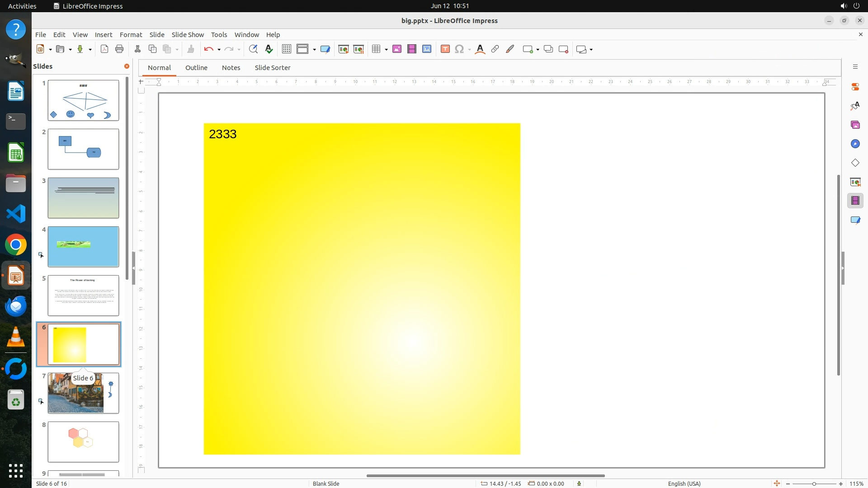
Task: Click the Export as PDF icon
Action: click(104, 49)
